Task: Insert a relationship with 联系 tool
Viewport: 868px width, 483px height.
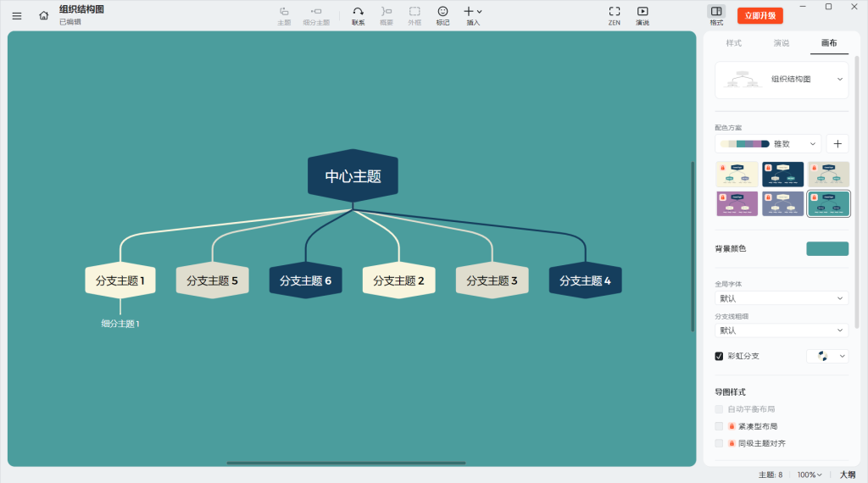Action: pyautogui.click(x=359, y=16)
